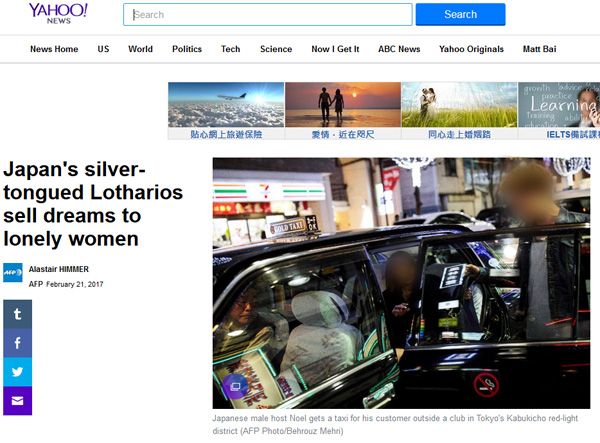Open the Matt Bai section
Screen dimensions: 600x443
coord(540,49)
